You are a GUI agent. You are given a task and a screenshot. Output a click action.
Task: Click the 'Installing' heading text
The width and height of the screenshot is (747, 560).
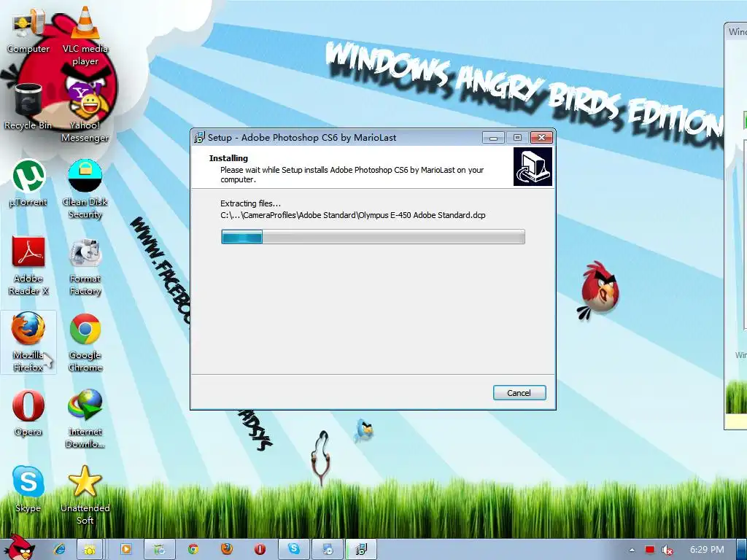(228, 158)
